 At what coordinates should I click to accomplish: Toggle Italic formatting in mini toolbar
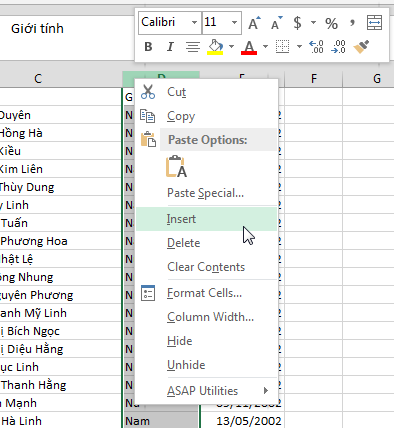coord(170,47)
